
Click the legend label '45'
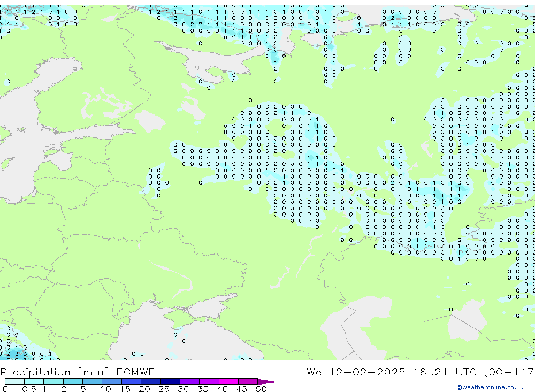pyautogui.click(x=242, y=389)
